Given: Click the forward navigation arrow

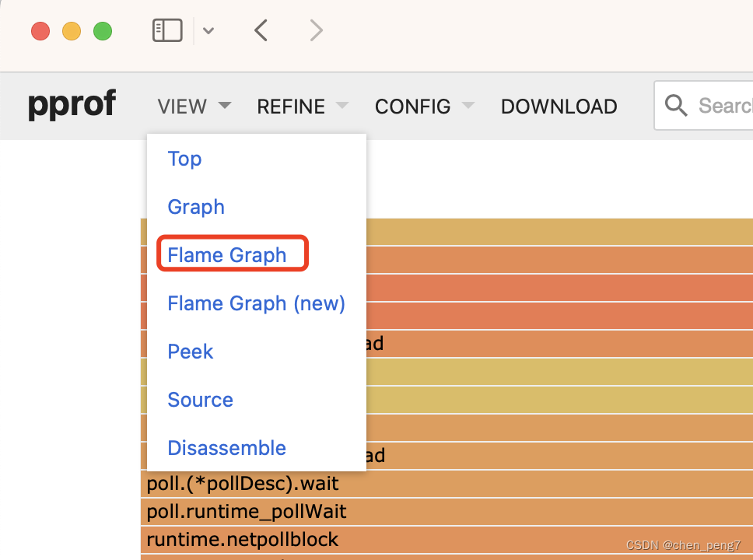Looking at the screenshot, I should [316, 31].
